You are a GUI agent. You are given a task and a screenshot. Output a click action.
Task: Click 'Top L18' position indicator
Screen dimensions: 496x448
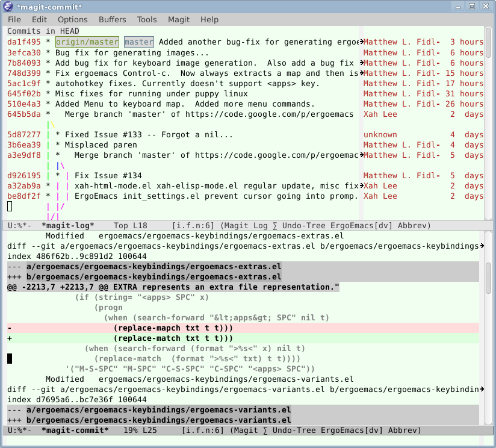tap(131, 226)
